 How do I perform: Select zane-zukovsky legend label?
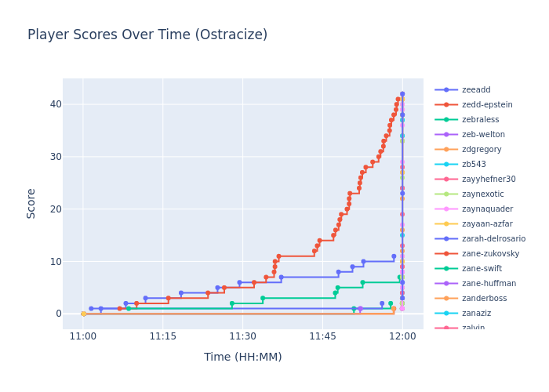[490, 254]
